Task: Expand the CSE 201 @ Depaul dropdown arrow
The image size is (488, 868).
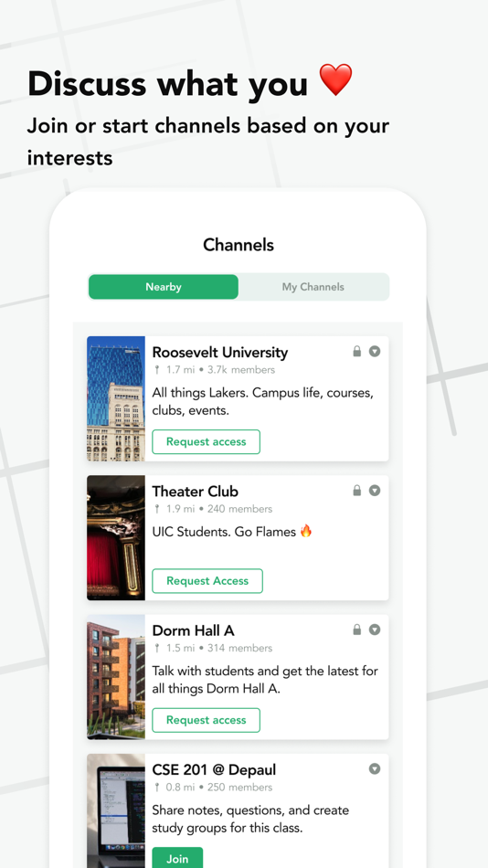Action: [375, 769]
